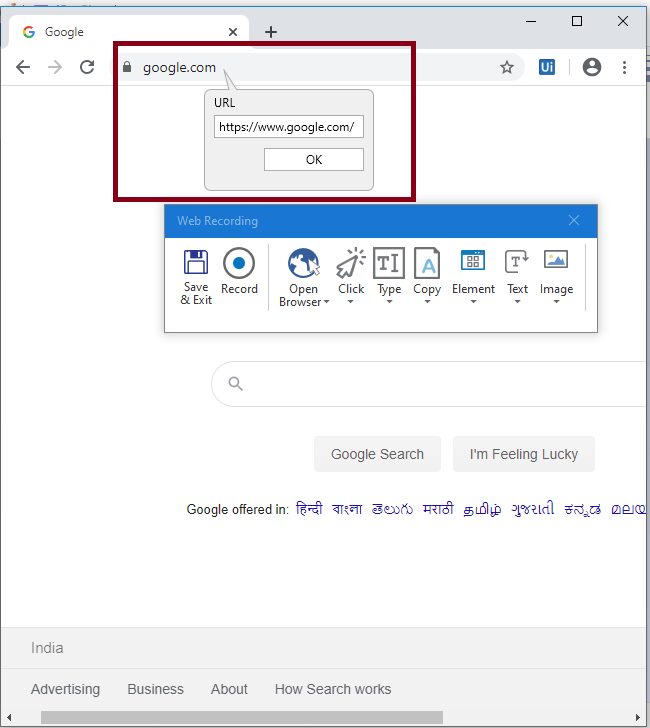
Task: Click Save & Exit in Web Recording
Action: pos(196,277)
